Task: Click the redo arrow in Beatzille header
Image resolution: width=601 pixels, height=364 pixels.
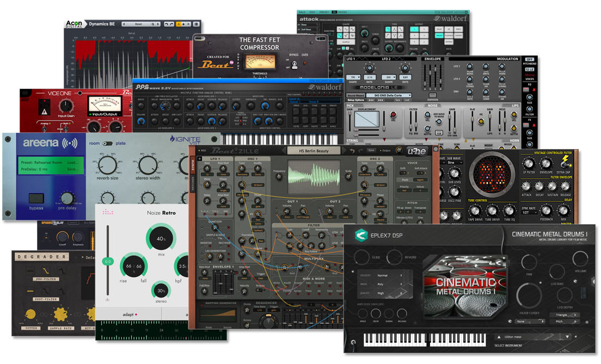Action: [x=360, y=151]
